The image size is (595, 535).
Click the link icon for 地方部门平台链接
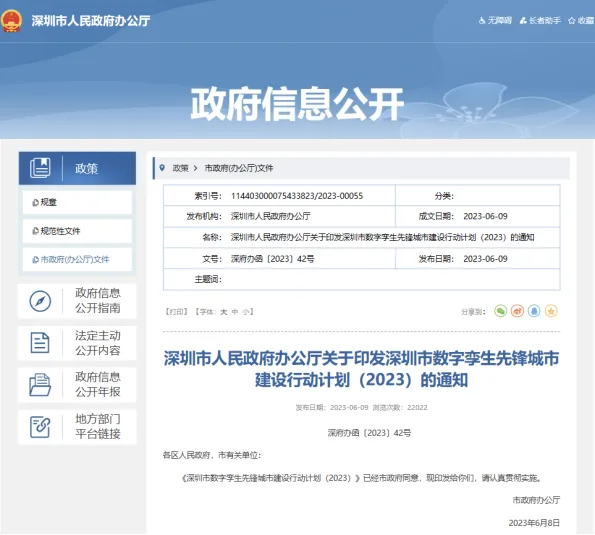pos(40,426)
